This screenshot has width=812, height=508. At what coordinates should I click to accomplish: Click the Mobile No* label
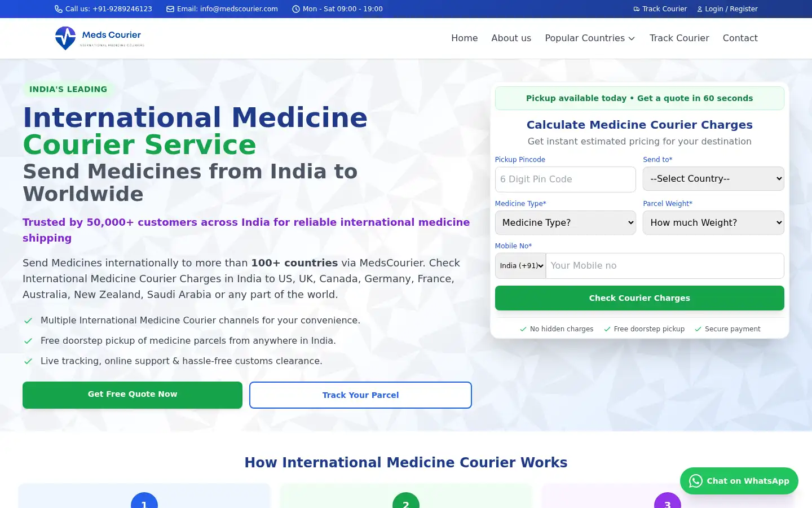point(513,246)
